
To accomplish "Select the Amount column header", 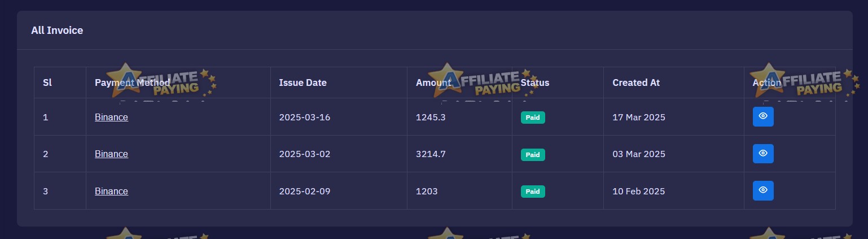I will 433,82.
